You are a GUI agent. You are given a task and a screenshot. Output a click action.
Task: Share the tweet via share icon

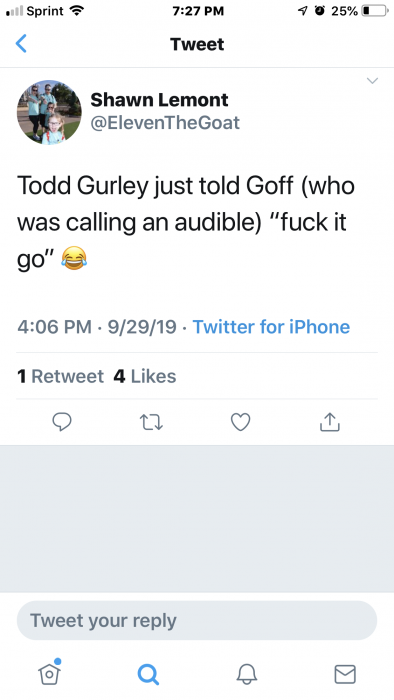(x=330, y=422)
